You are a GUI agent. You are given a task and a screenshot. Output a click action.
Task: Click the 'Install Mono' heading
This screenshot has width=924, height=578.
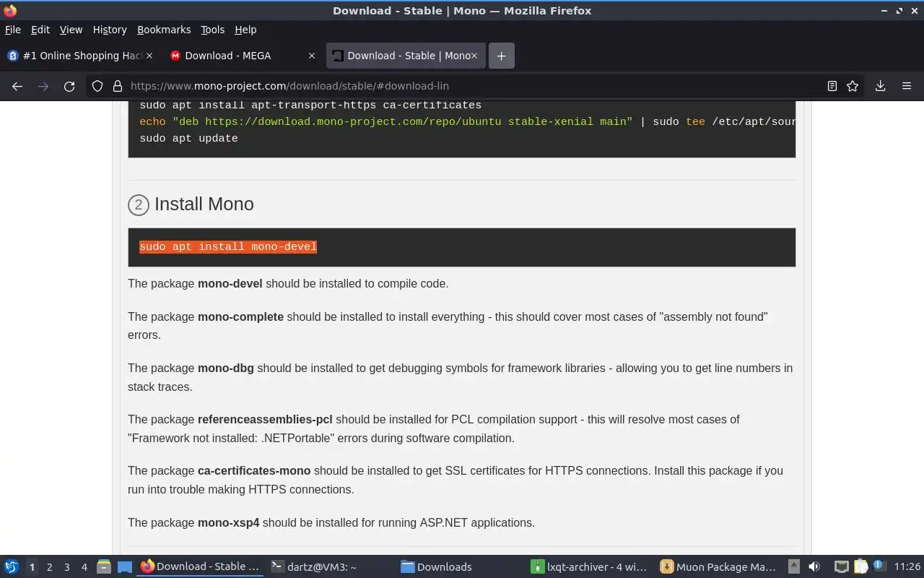click(x=204, y=204)
